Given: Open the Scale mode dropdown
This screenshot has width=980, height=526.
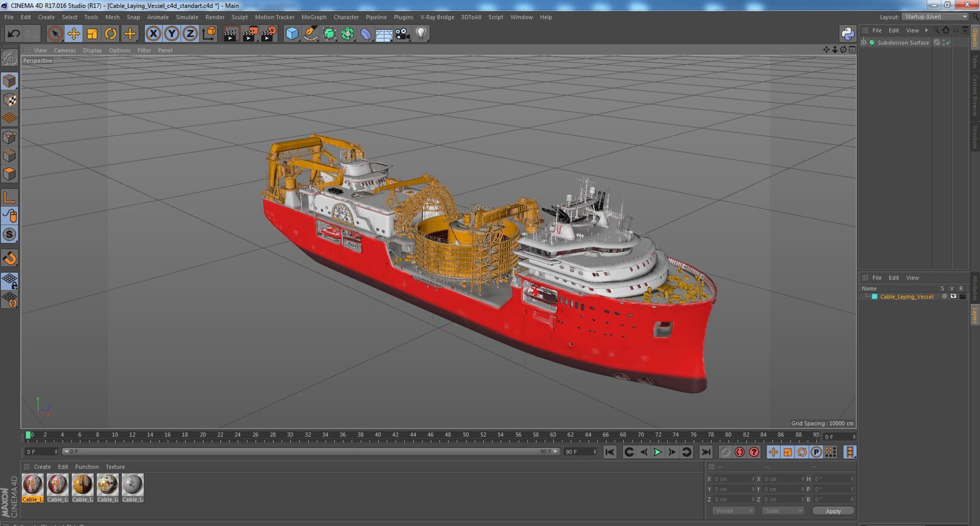Looking at the screenshot, I should [782, 511].
